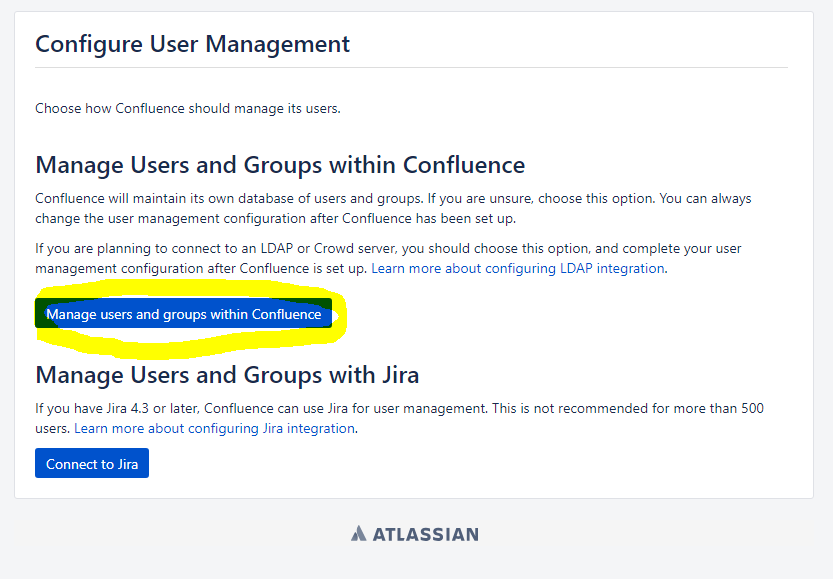Click the Connect to Jira button
This screenshot has width=833, height=579.
pyautogui.click(x=92, y=463)
